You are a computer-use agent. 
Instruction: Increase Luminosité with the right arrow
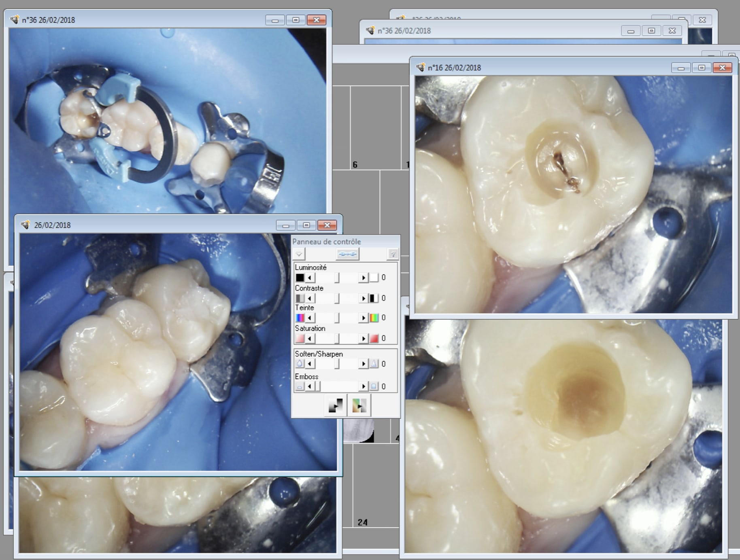coord(363,278)
